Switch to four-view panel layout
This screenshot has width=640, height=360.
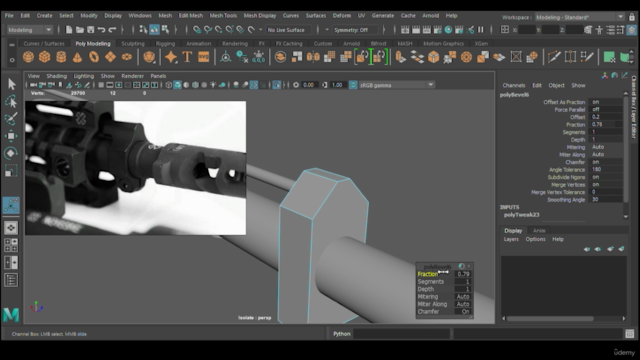pos(11,245)
